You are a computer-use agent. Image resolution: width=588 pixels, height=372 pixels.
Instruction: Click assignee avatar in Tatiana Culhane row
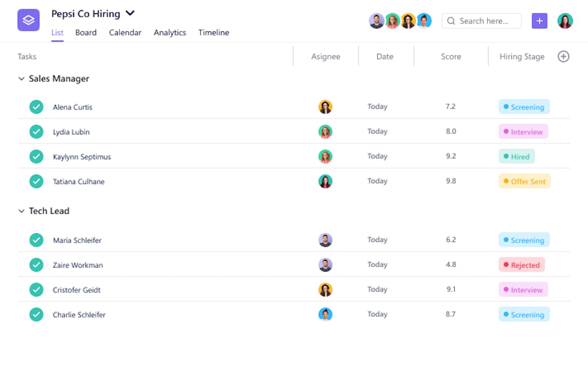325,181
